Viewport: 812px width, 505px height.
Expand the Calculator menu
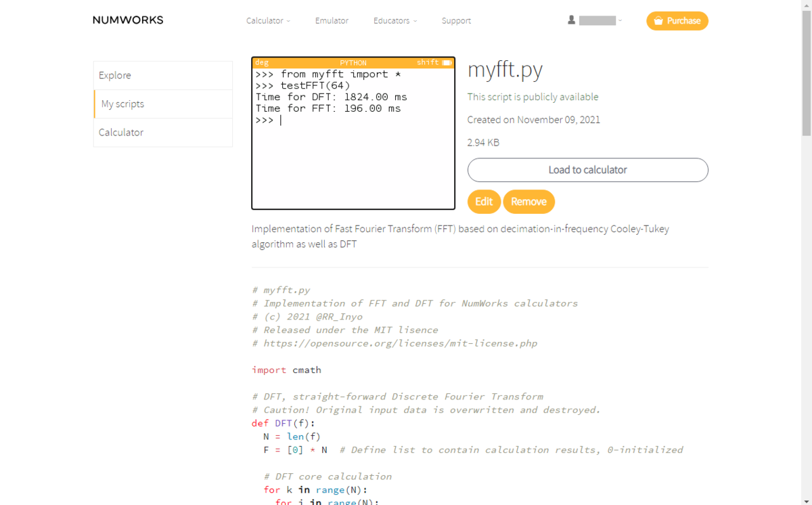(268, 21)
